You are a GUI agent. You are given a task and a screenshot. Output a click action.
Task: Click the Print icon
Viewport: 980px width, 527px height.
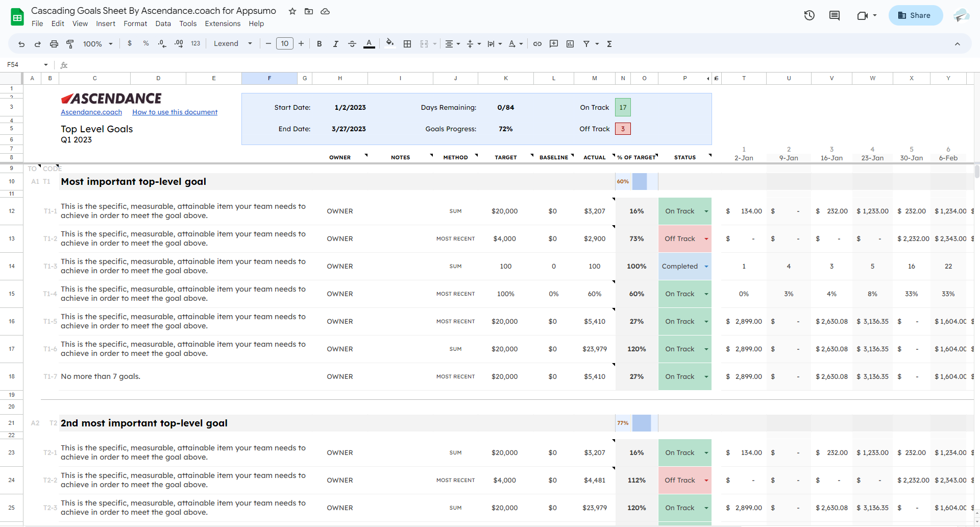click(x=54, y=44)
